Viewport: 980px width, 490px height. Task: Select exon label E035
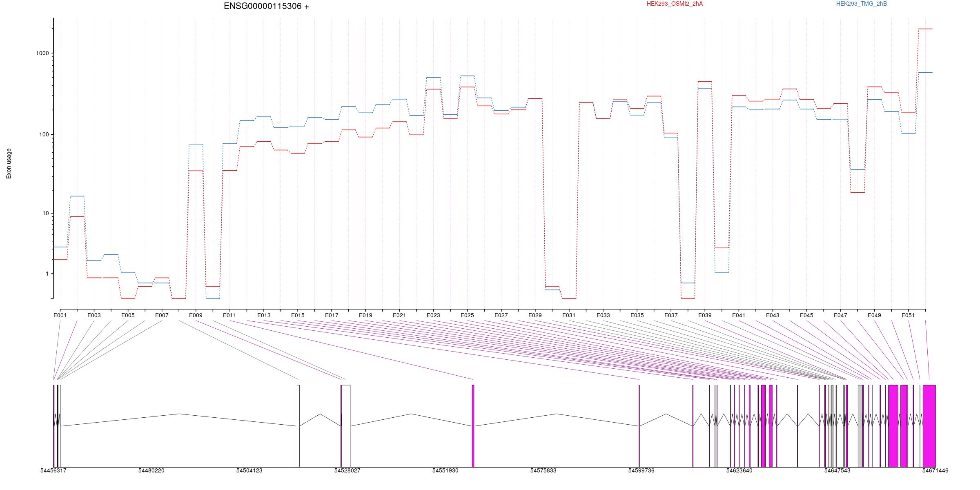(637, 315)
